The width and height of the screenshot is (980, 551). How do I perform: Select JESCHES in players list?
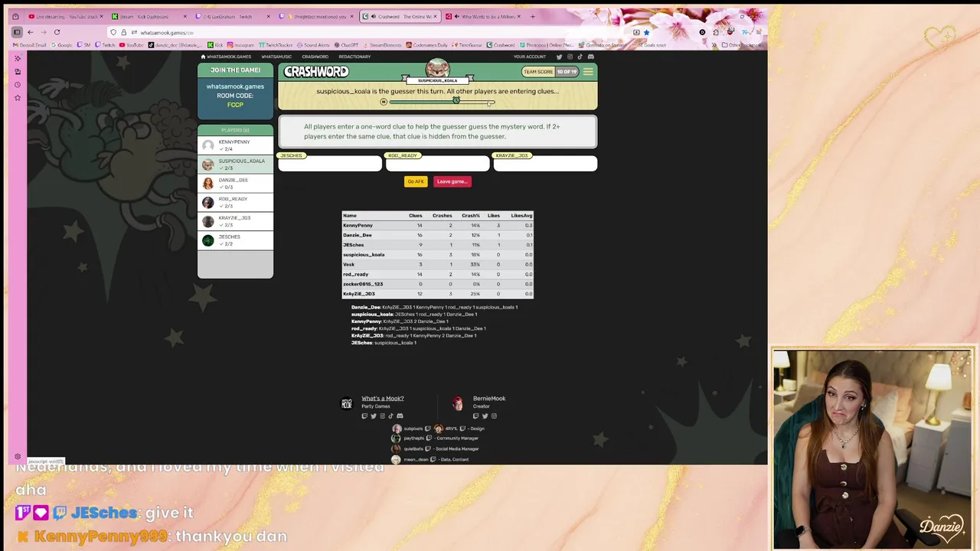pos(235,240)
